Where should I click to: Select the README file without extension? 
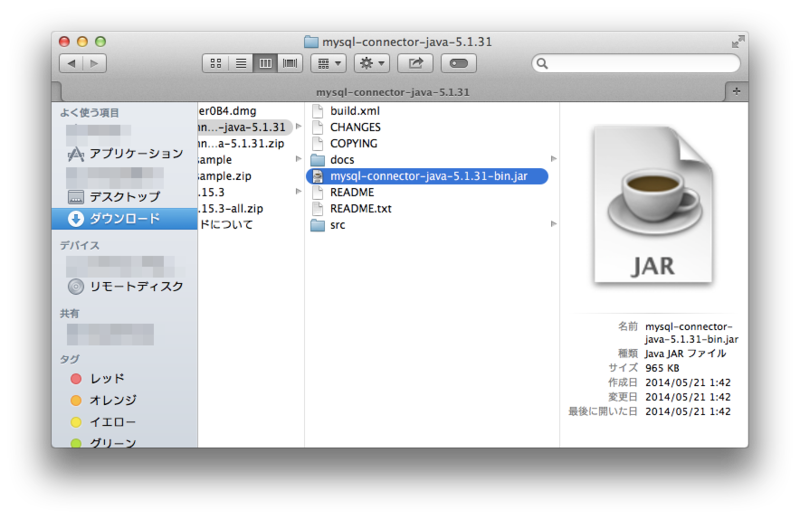tap(352, 192)
